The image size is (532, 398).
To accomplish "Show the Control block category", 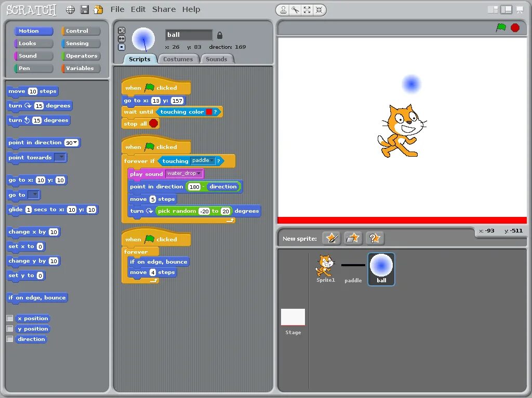I will pyautogui.click(x=81, y=31).
